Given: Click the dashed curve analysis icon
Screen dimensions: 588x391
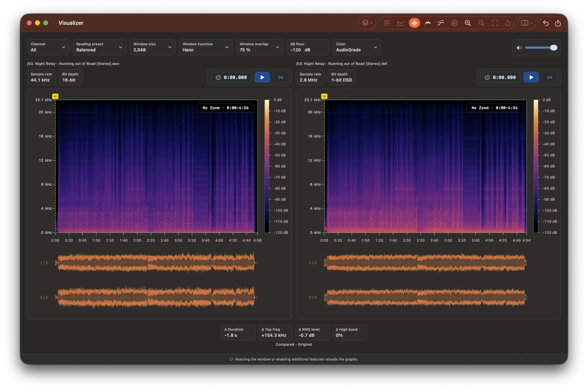Looking at the screenshot, I should tap(441, 23).
